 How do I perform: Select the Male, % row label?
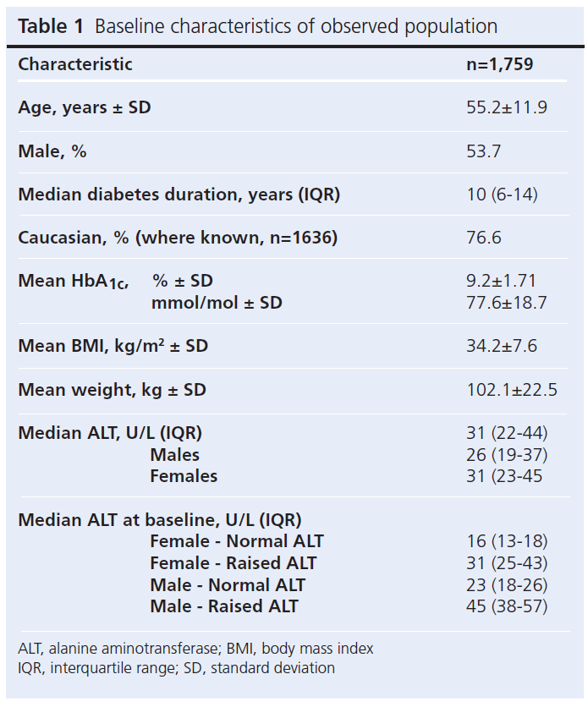[52, 151]
